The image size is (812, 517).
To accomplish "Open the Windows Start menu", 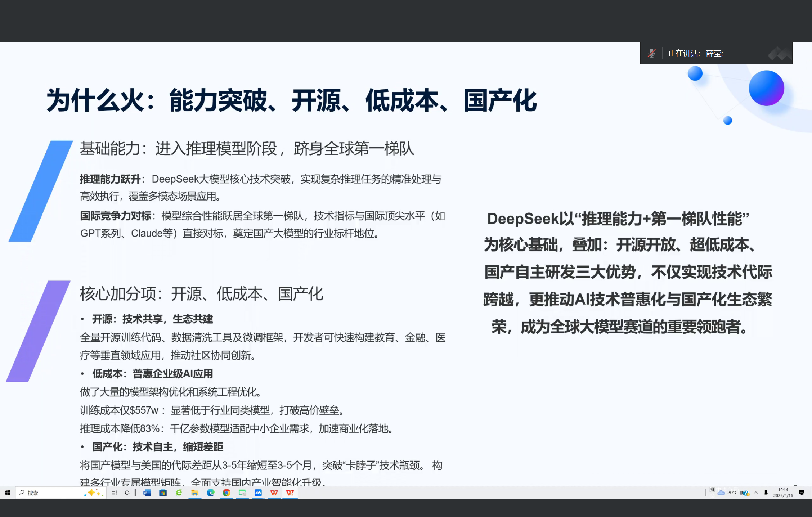I will pyautogui.click(x=7, y=493).
